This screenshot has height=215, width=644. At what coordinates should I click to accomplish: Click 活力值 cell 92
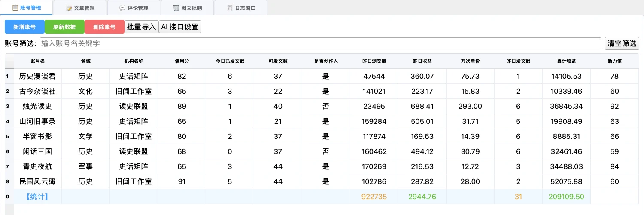point(614,106)
